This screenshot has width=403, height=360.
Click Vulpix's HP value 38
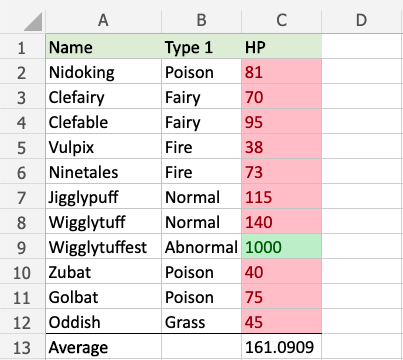[x=281, y=147]
